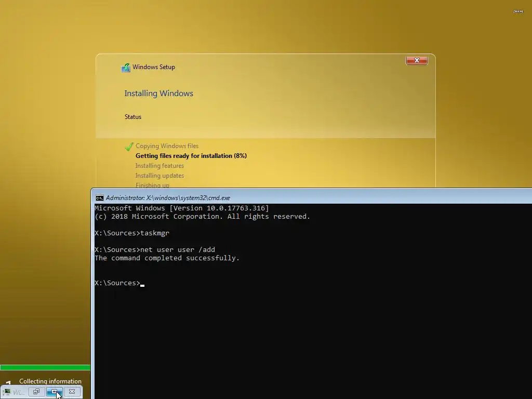Click the active 'X:\Sources>' prompt with cursor
The width and height of the screenshot is (532, 399).
click(x=119, y=283)
